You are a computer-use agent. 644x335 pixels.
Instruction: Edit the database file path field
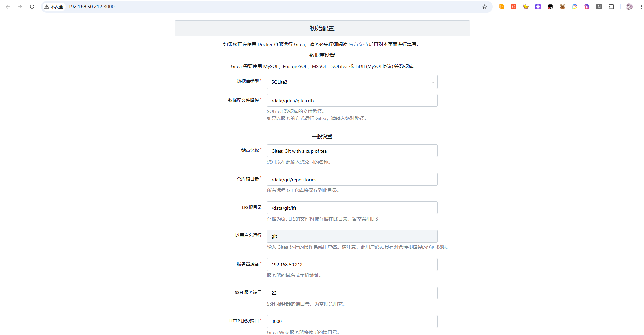(352, 100)
